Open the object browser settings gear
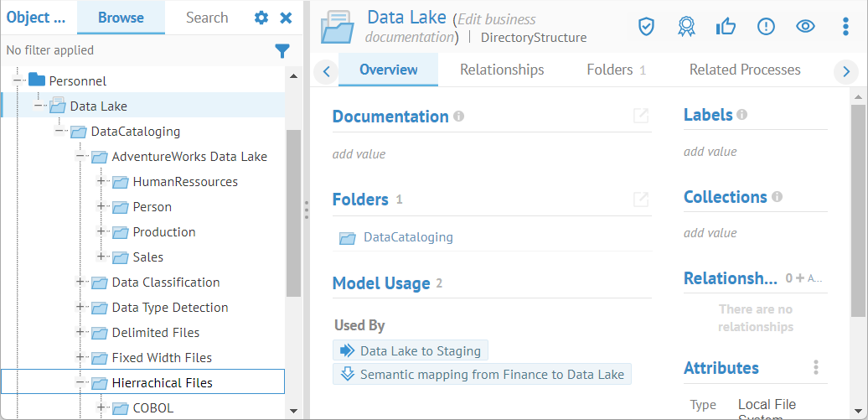Screen dimensions: 868x420 (x=261, y=18)
